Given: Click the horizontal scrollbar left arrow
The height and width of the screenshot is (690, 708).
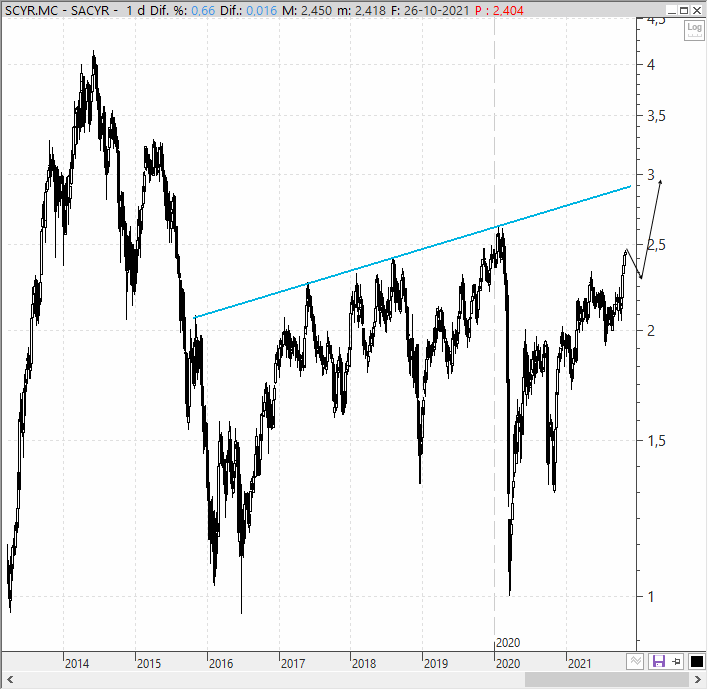Looking at the screenshot, I should pyautogui.click(x=10, y=680).
